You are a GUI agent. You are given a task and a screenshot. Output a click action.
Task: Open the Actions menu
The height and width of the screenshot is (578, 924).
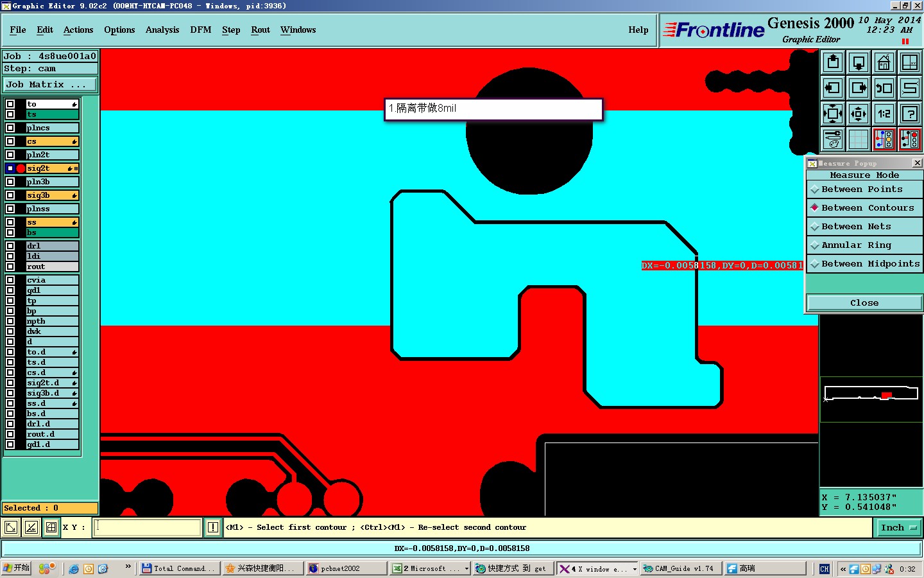click(78, 30)
